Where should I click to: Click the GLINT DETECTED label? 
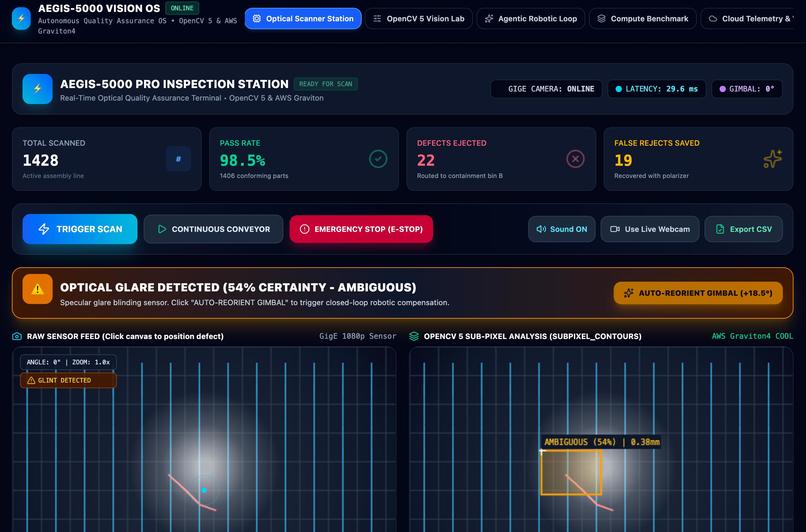[x=64, y=380]
